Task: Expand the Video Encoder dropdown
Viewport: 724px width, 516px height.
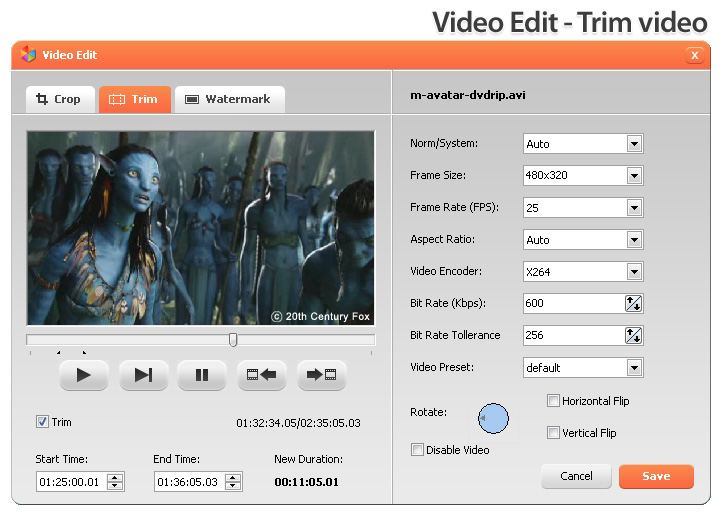Action: 633,272
